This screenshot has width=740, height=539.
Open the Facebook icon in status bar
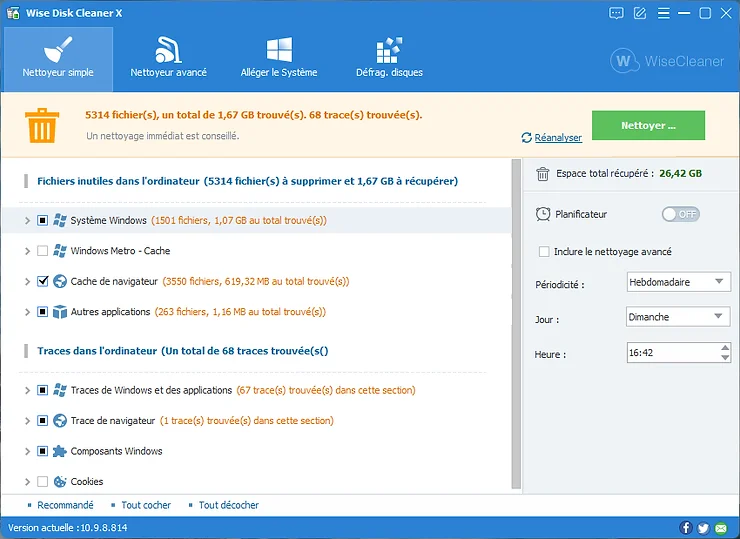[686, 528]
